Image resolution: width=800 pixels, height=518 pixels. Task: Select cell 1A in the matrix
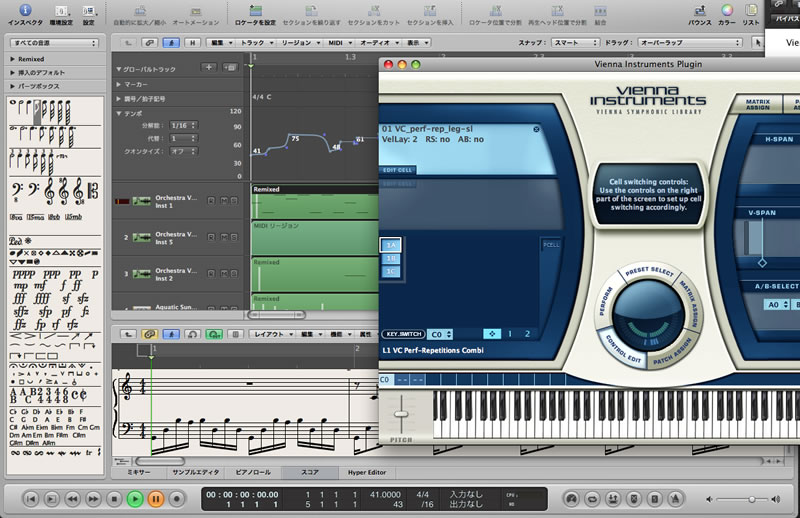click(x=390, y=246)
